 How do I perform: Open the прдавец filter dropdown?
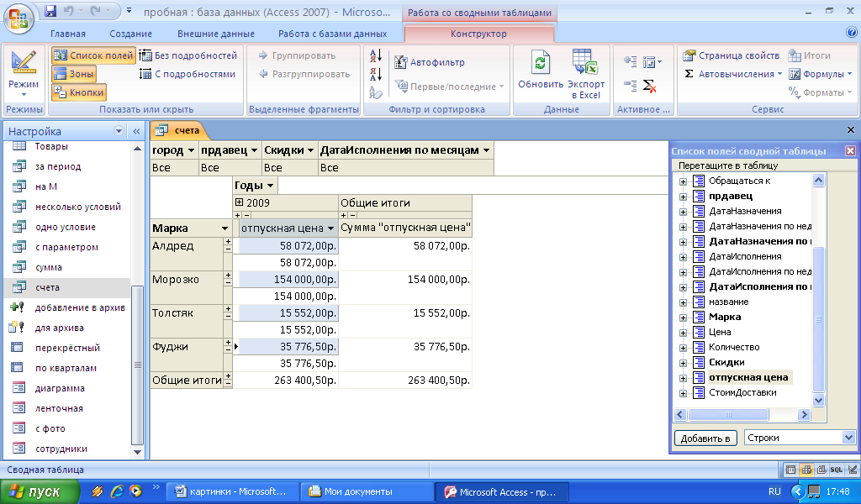click(x=254, y=150)
